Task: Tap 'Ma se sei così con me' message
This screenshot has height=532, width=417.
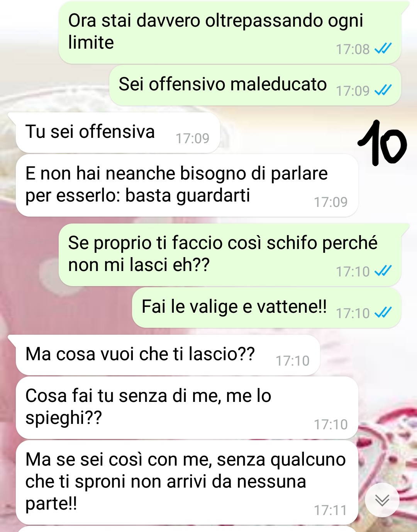Action: 187,483
